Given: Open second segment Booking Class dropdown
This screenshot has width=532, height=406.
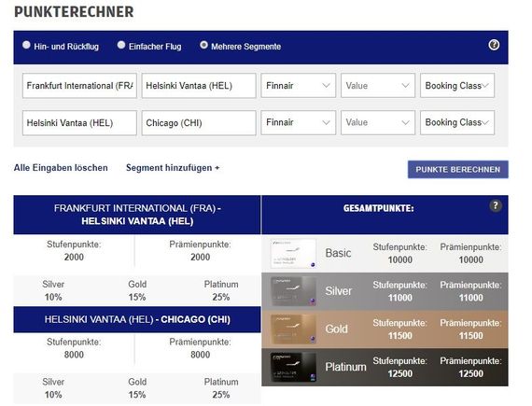Looking at the screenshot, I should [x=457, y=122].
